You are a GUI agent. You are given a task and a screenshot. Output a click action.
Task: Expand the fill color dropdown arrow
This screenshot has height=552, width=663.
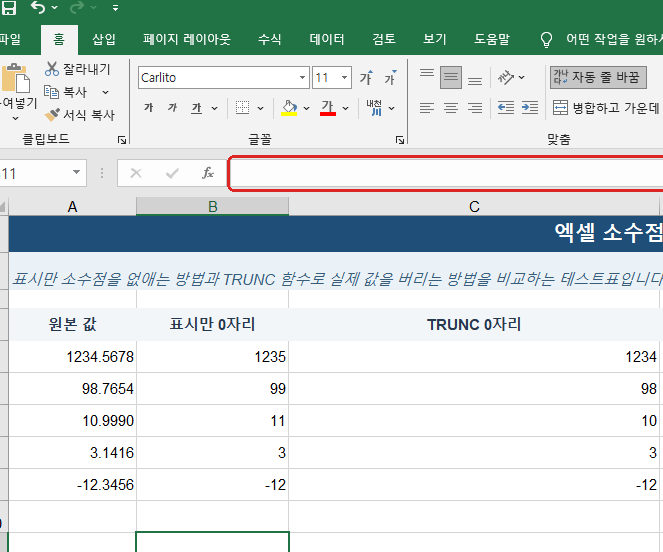click(306, 109)
